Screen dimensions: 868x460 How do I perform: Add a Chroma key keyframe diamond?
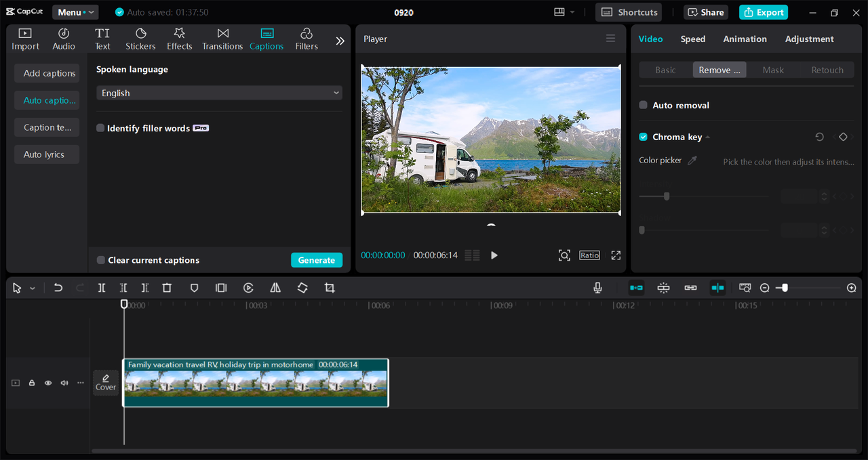coord(843,137)
